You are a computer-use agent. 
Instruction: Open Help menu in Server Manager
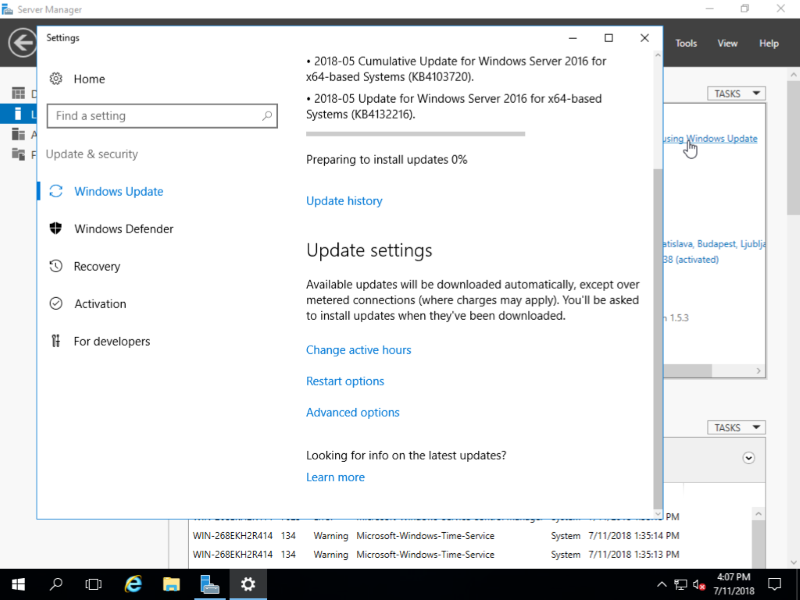(769, 43)
